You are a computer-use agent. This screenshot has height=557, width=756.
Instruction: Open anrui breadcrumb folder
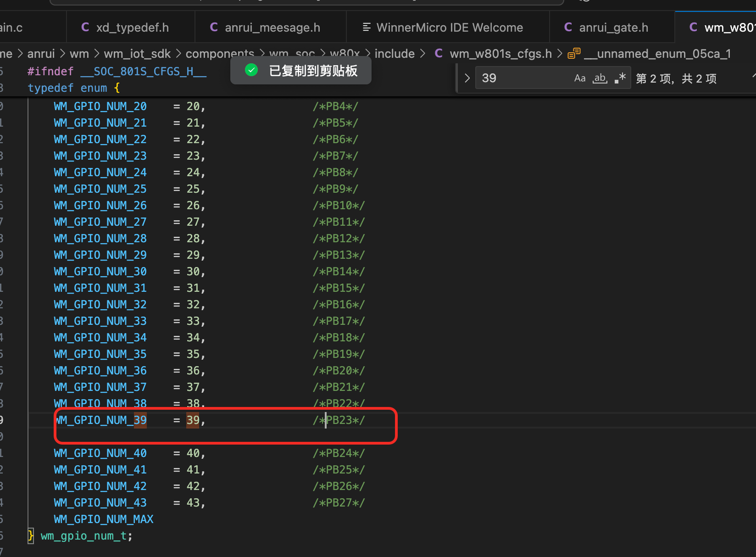pos(41,54)
